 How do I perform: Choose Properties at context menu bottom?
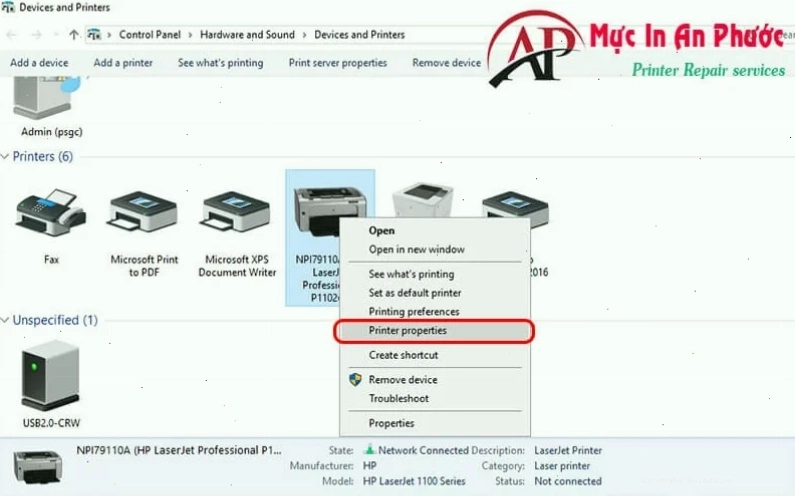point(435,423)
